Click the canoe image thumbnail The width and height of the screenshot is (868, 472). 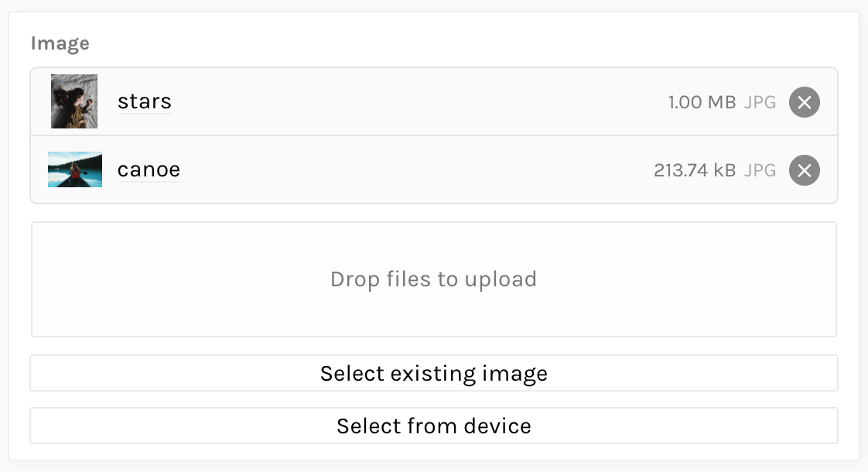click(74, 169)
